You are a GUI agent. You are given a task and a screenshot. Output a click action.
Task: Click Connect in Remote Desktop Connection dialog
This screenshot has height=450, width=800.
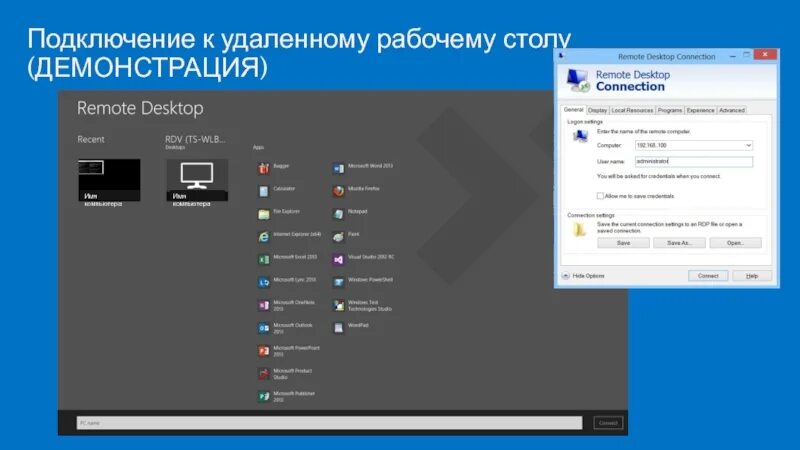point(708,276)
